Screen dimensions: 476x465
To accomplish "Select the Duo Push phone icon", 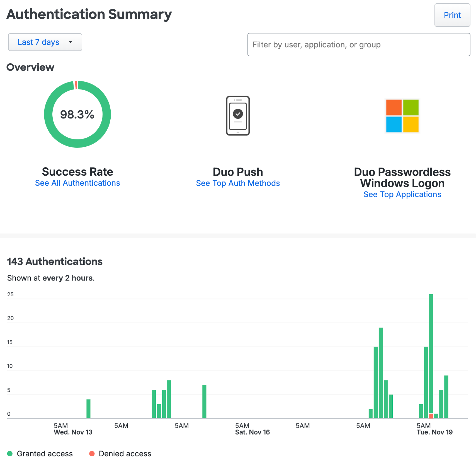I will (238, 116).
